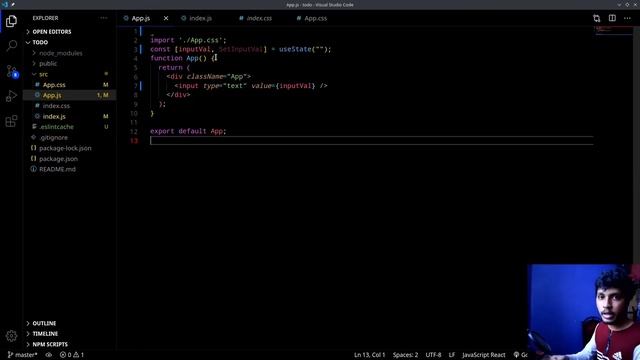This screenshot has height=360, width=640.
Task: Change end of line sequence LF
Action: pyautogui.click(x=452, y=355)
